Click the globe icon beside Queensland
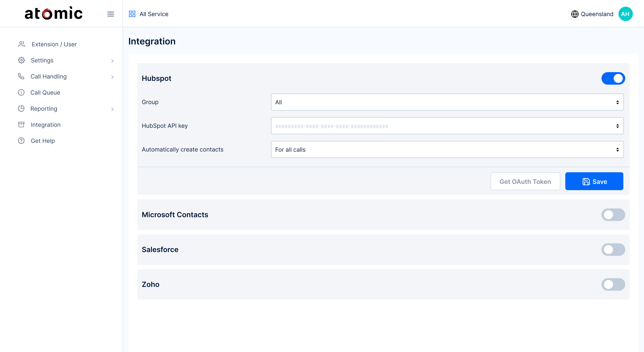Image resolution: width=644 pixels, height=352 pixels. 575,14
